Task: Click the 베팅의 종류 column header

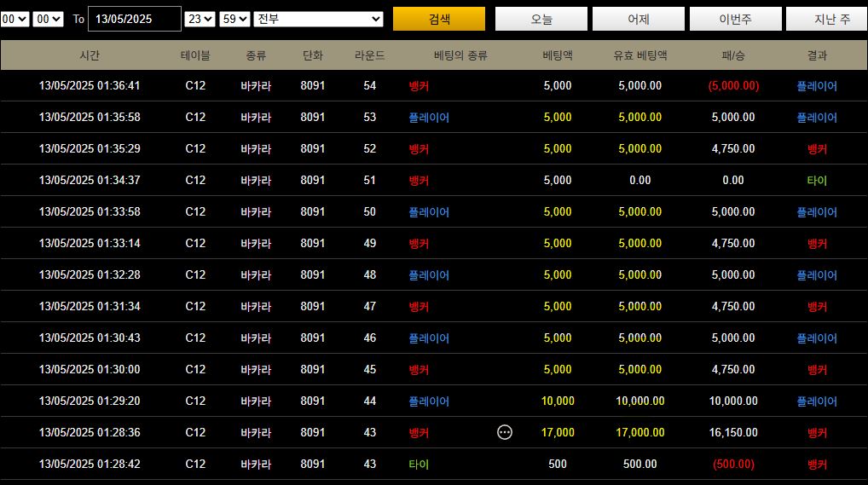Action: [x=460, y=55]
